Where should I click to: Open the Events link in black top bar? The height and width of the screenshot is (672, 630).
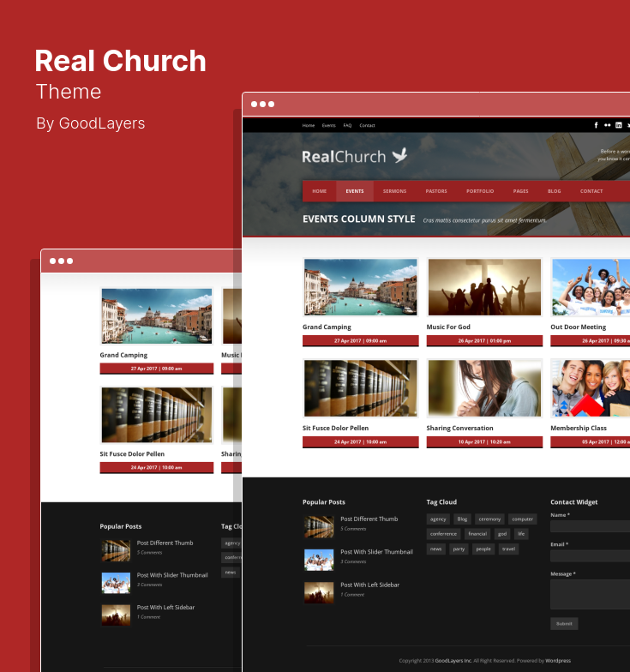click(x=329, y=125)
